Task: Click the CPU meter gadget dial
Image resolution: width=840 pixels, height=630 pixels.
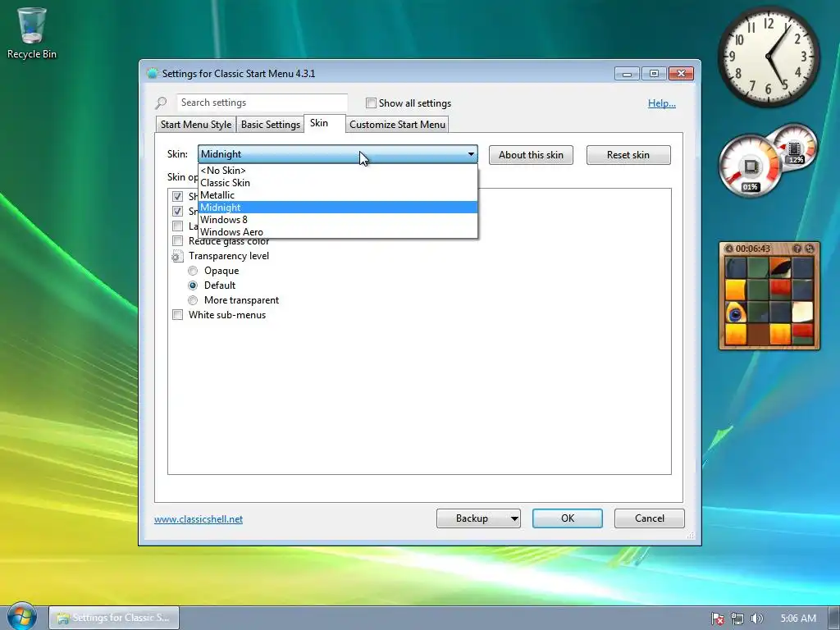Action: (x=751, y=166)
